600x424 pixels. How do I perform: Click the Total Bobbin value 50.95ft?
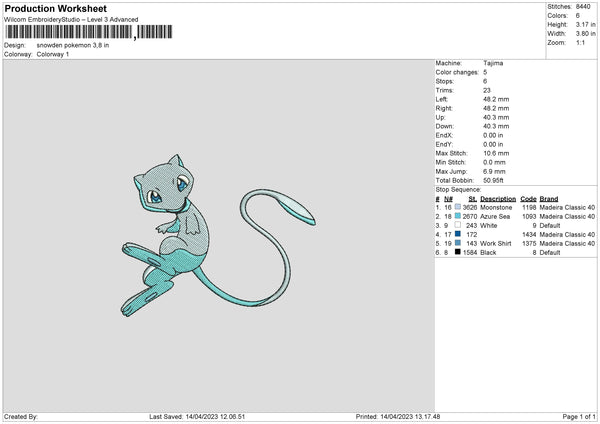[x=494, y=180]
